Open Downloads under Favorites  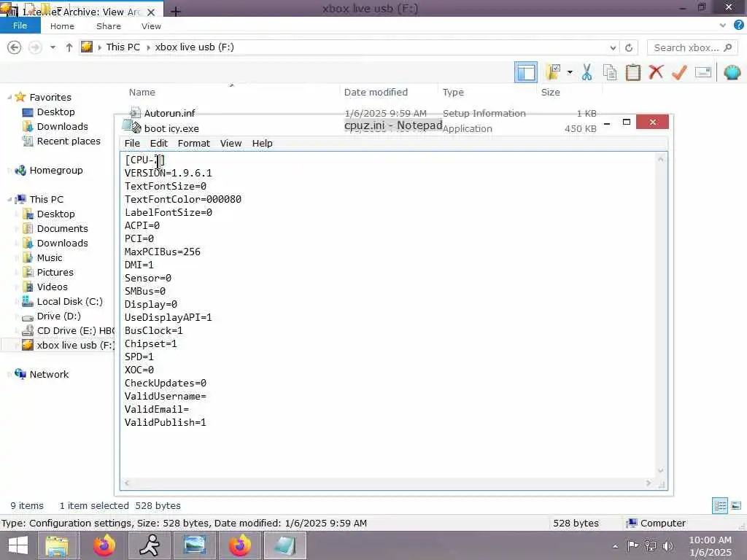coord(63,127)
